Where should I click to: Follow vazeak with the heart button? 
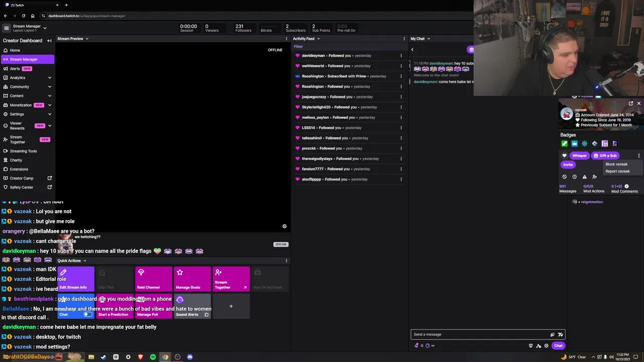tap(565, 155)
